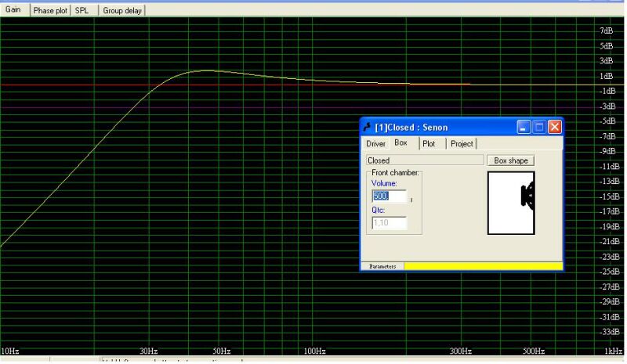Click the yellow Parameters bar
This screenshot has width=627, height=364.
point(483,266)
